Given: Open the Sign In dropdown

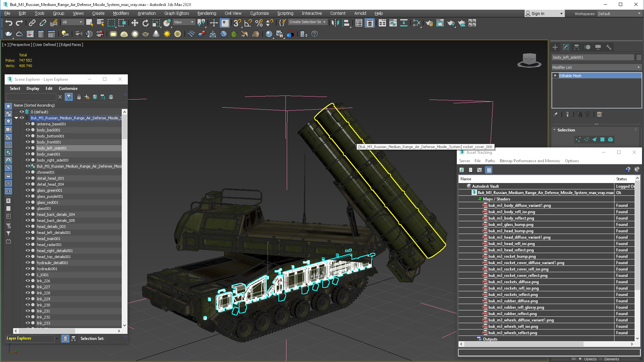Looking at the screenshot, I should (544, 14).
